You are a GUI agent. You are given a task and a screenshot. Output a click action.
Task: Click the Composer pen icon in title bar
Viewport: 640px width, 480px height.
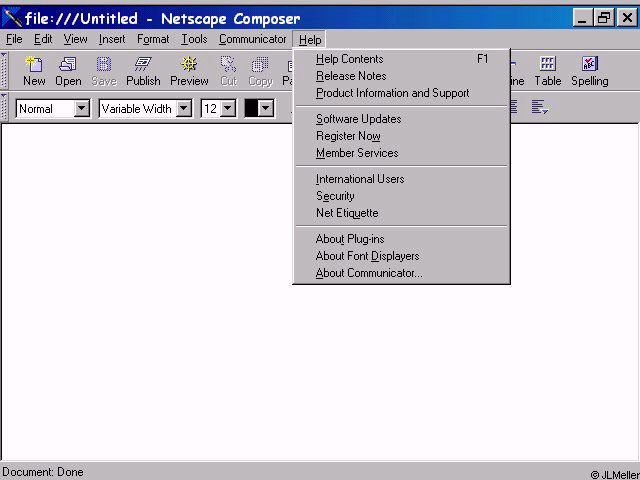(x=11, y=18)
